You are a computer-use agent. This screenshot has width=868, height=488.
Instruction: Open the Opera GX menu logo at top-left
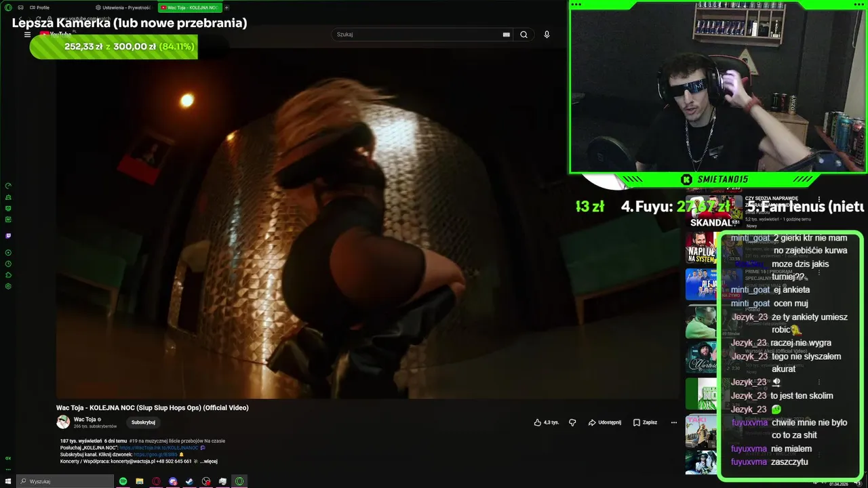[7, 7]
